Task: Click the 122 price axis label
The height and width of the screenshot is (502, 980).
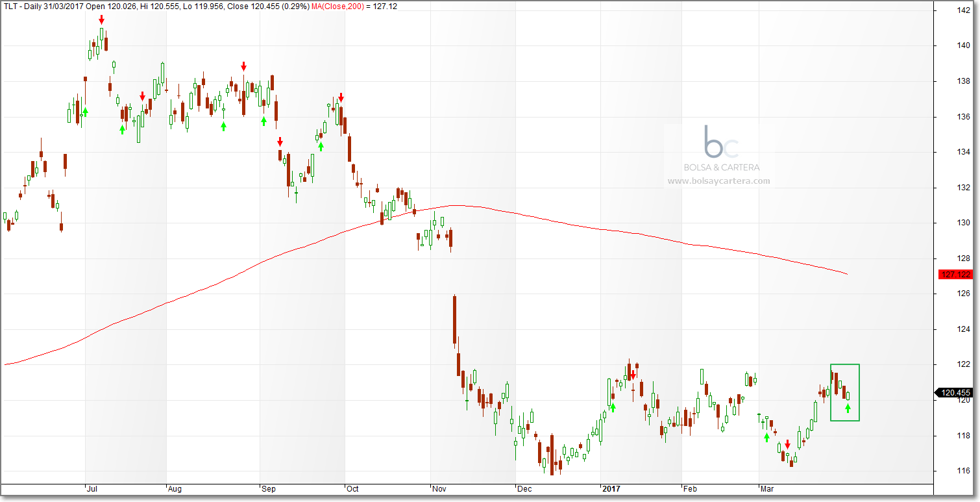Action: (963, 364)
